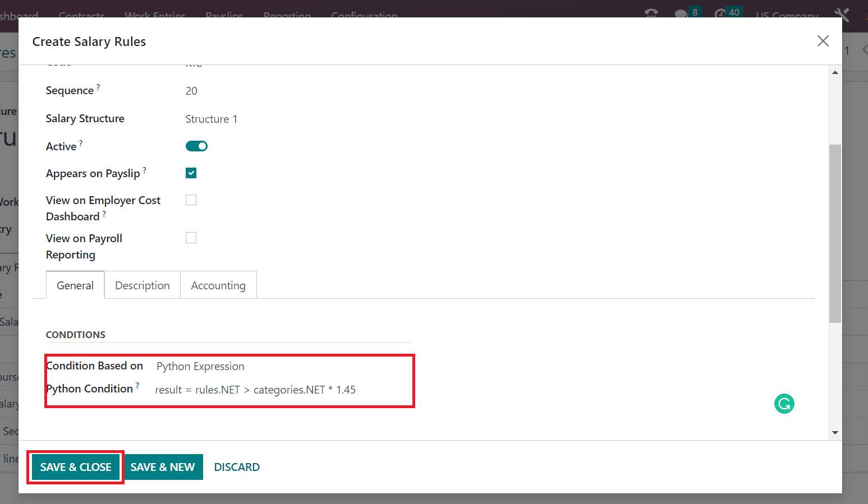This screenshot has height=504, width=868.
Task: Show help tooltip for Active
Action: tap(81, 143)
